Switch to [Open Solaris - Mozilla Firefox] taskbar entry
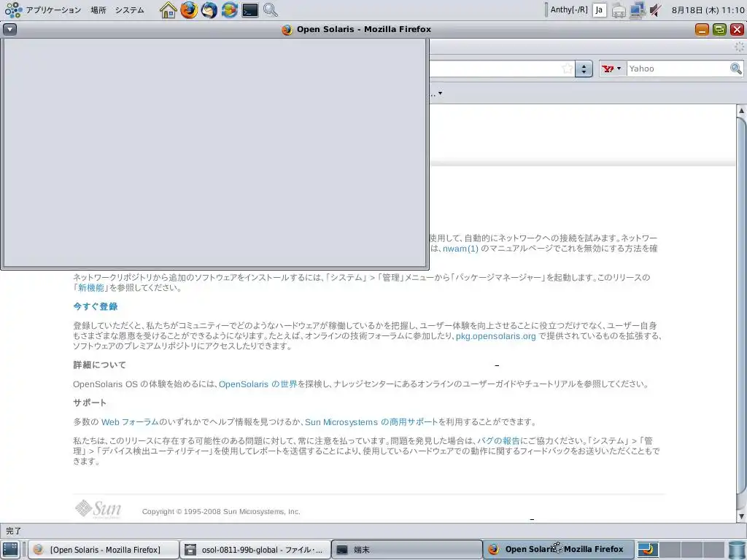Screen dimensions: 747x560 pyautogui.click(x=104, y=550)
